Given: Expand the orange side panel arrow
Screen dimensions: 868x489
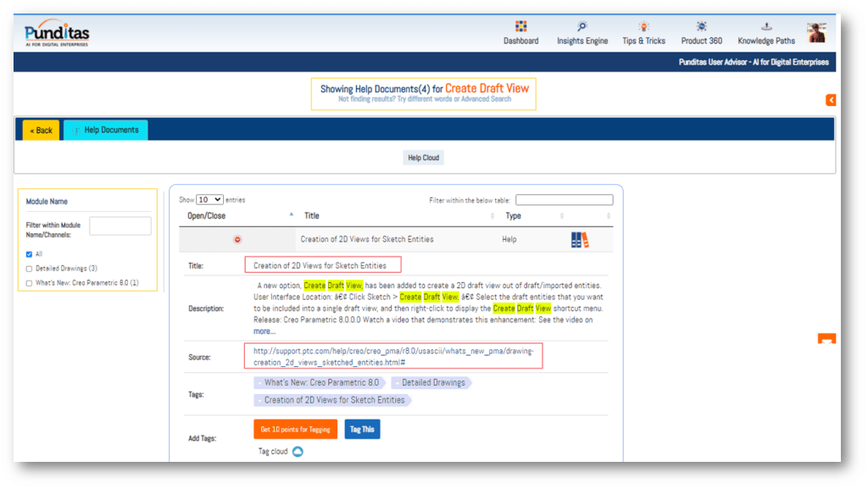Looking at the screenshot, I should pyautogui.click(x=831, y=100).
